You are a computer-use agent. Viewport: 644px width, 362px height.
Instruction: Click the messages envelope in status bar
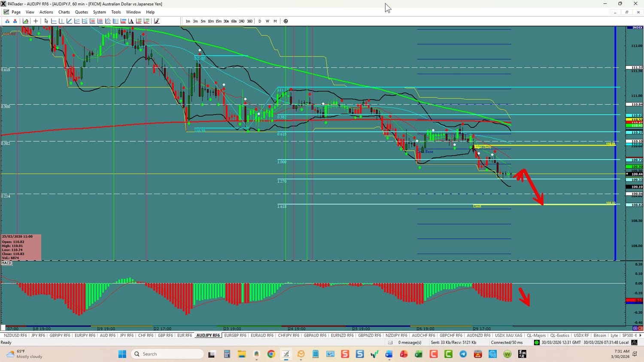click(390, 343)
